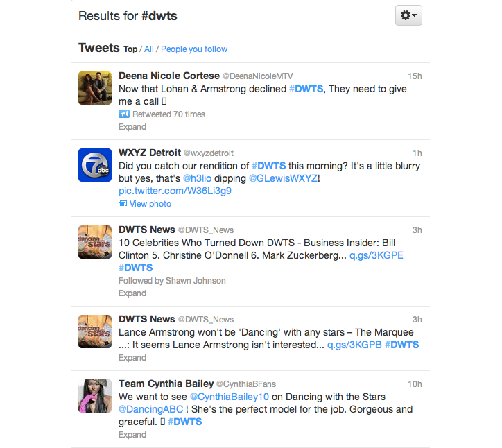Click the Deena Nicole Cortese name
This screenshot has width=502, height=448.
click(x=169, y=76)
